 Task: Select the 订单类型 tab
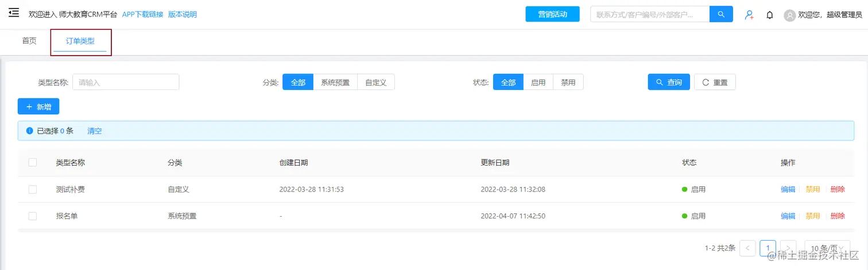pyautogui.click(x=80, y=41)
